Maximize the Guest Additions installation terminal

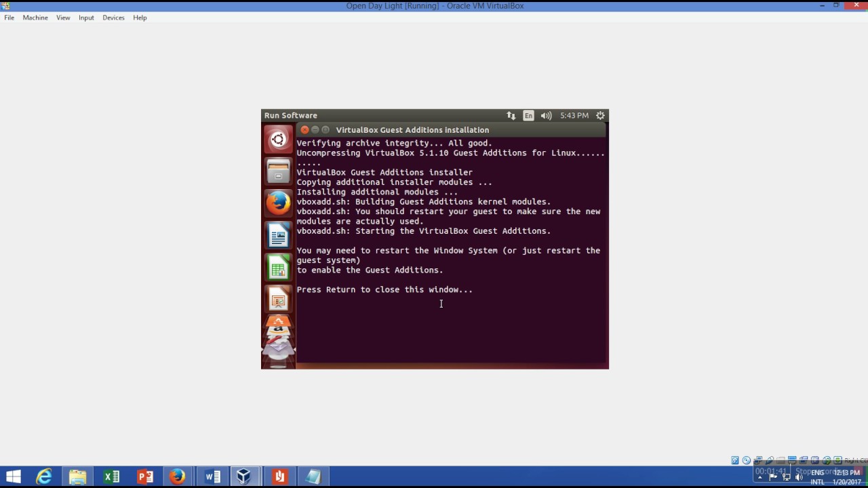click(x=326, y=129)
